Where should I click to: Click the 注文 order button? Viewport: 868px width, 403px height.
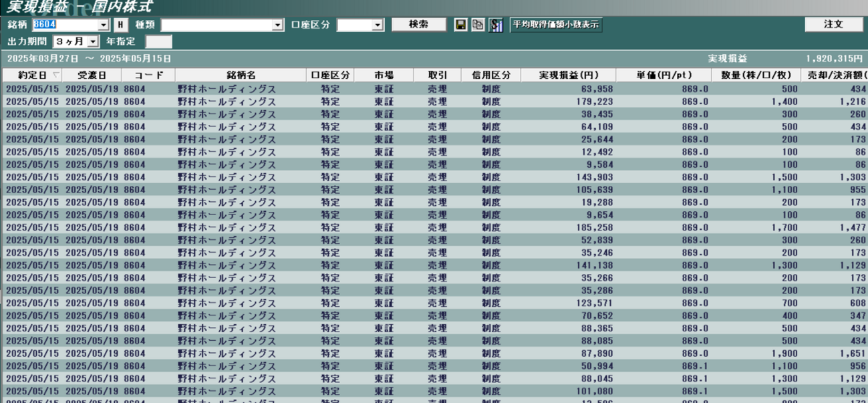pos(833,24)
